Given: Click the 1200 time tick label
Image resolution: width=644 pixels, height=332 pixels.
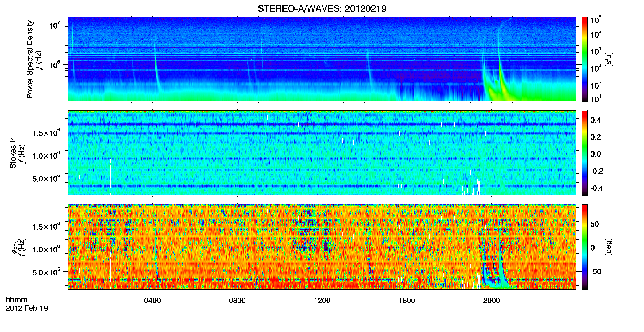Looking at the screenshot, I should click(x=322, y=300).
